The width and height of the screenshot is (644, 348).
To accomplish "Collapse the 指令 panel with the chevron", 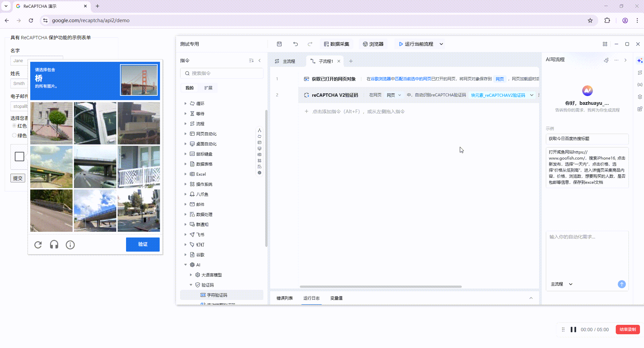I will [259, 60].
